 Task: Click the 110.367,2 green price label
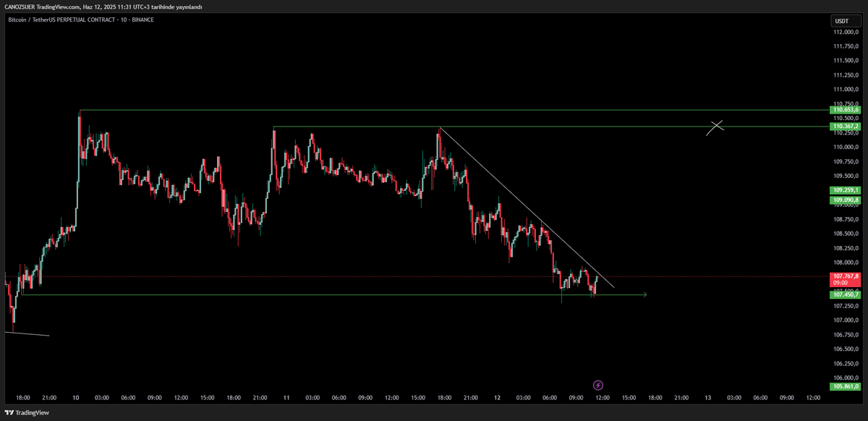click(x=846, y=127)
